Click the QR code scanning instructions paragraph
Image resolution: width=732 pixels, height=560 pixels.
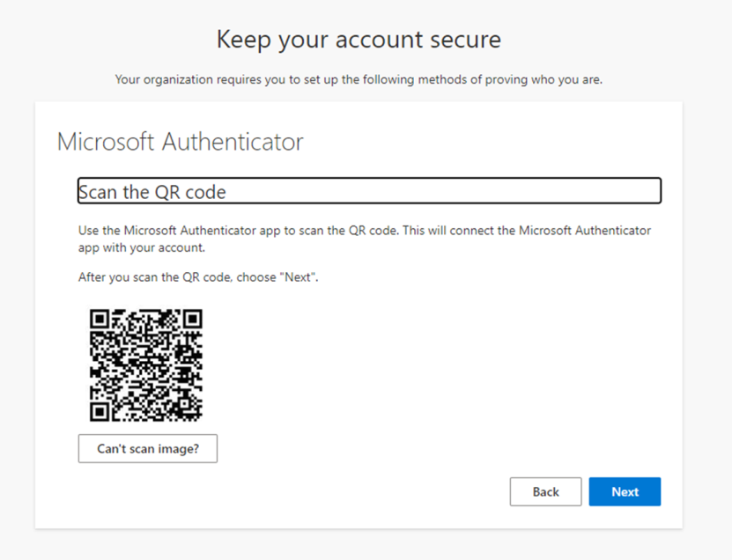(x=364, y=238)
